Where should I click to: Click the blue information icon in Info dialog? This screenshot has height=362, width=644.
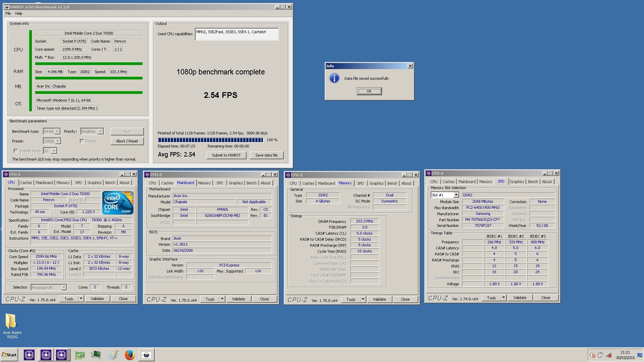(334, 78)
